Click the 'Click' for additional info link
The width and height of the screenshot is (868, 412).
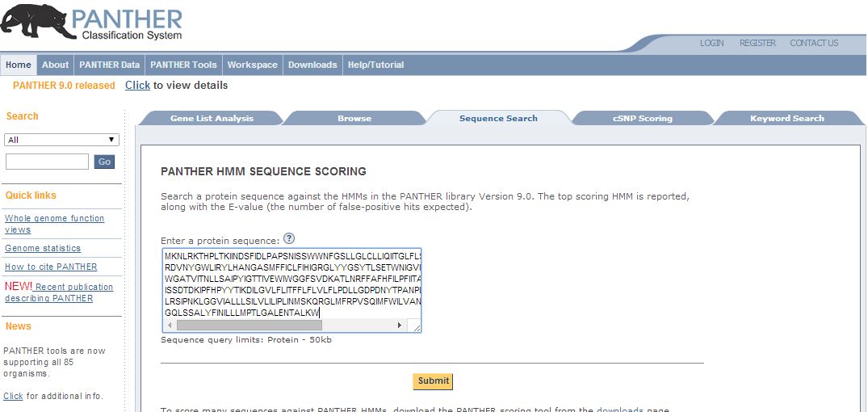click(13, 396)
